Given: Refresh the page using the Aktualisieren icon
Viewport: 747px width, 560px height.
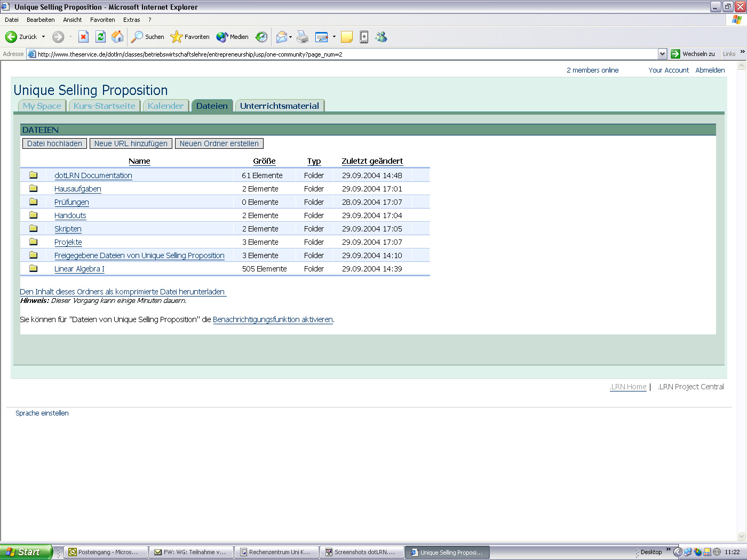Looking at the screenshot, I should coord(100,37).
